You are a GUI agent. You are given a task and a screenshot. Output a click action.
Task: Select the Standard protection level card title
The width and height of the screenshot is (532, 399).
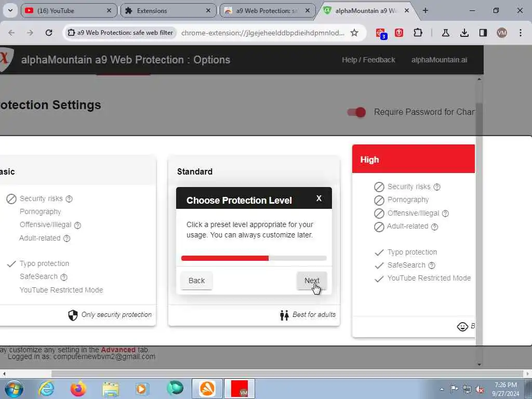tap(195, 171)
